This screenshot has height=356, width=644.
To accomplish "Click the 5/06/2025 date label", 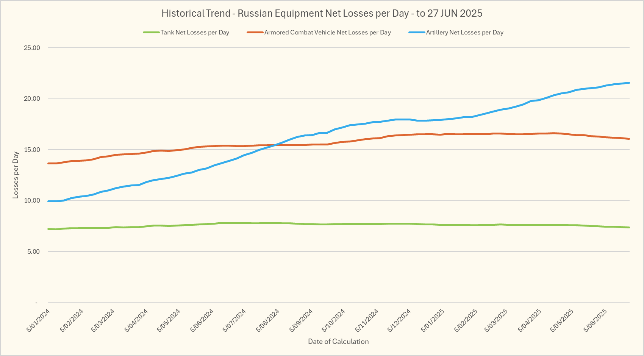I will pyautogui.click(x=596, y=320).
